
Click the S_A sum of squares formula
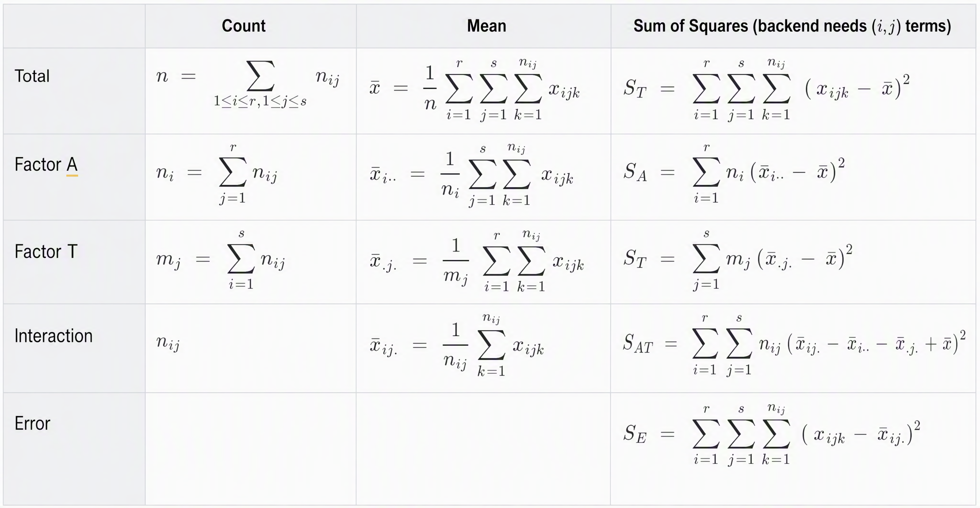tap(734, 174)
